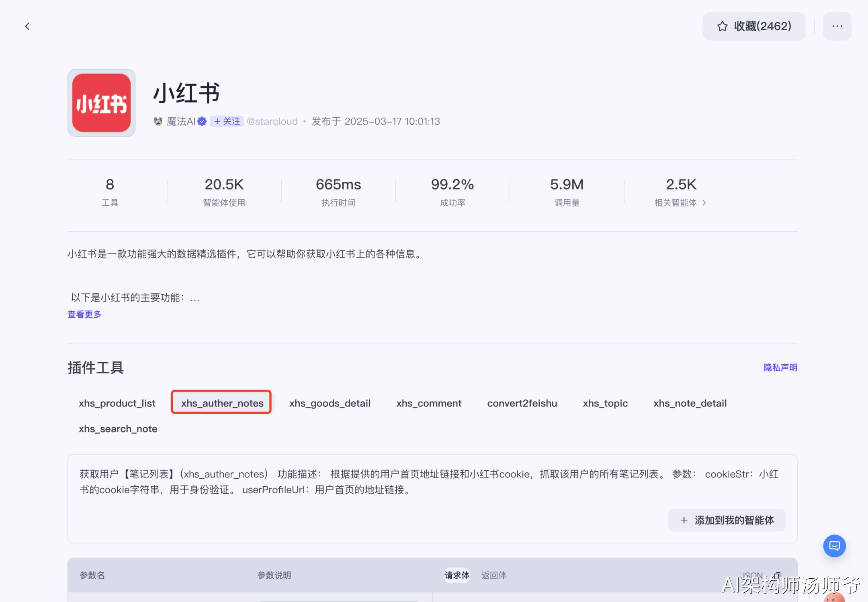Switch to 返回体 response tab
868x602 pixels.
[494, 575]
